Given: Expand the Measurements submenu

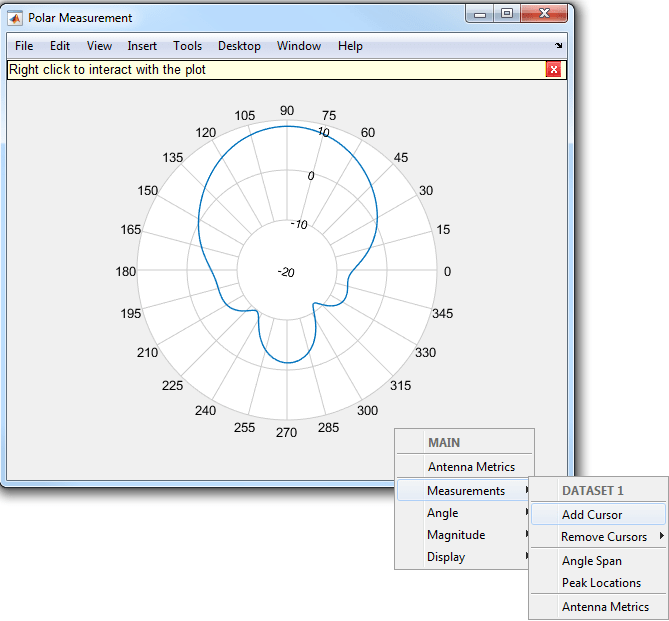Looking at the screenshot, I should pos(464,490).
